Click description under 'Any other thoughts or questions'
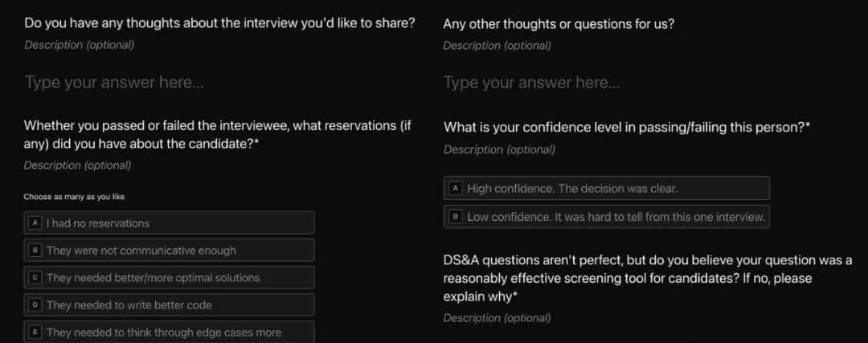 pos(497,46)
